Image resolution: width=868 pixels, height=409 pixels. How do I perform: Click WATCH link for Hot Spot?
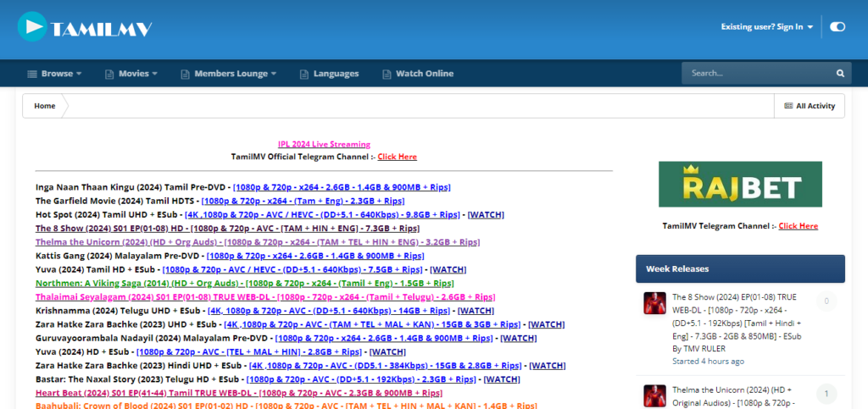486,214
